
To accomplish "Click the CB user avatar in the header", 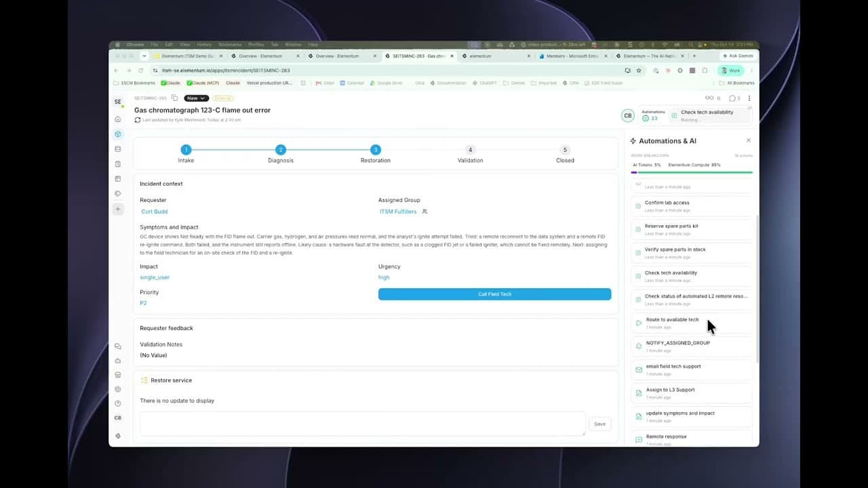I will (628, 116).
